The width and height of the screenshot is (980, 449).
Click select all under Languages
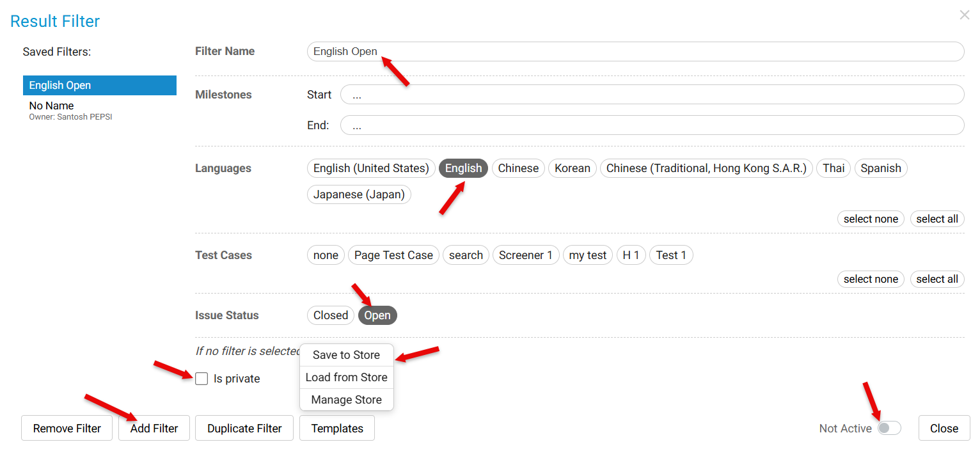(x=937, y=219)
